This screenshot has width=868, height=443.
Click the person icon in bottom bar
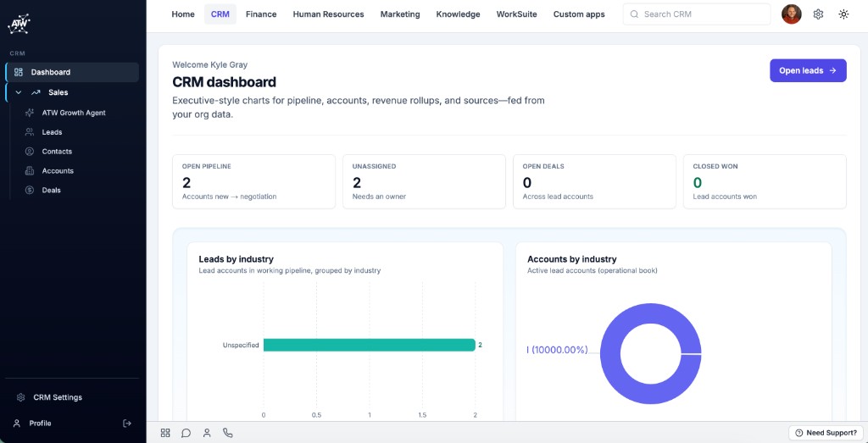[207, 433]
